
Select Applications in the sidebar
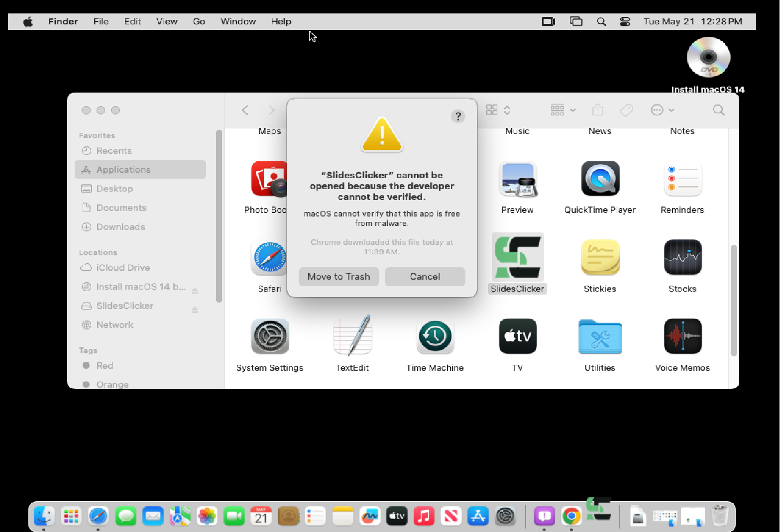(x=140, y=170)
